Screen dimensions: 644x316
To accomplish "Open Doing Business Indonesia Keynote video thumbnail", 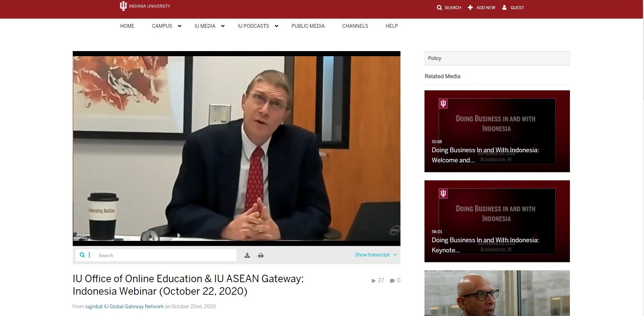I will click(x=497, y=221).
